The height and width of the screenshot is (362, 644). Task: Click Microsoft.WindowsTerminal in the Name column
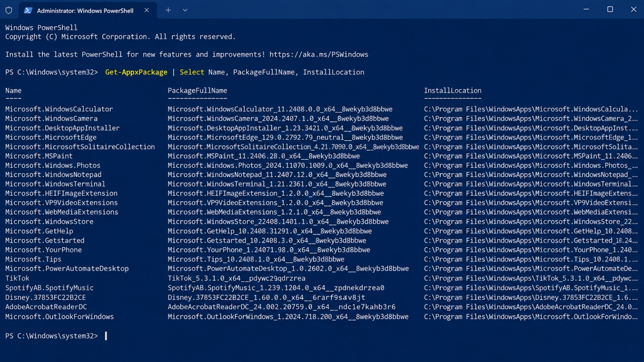(55, 184)
